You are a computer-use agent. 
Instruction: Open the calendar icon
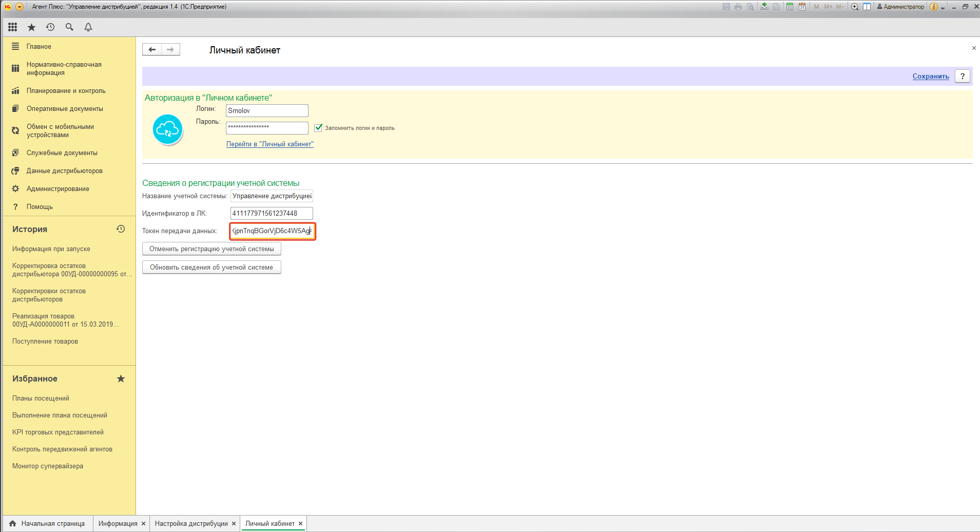(802, 7)
